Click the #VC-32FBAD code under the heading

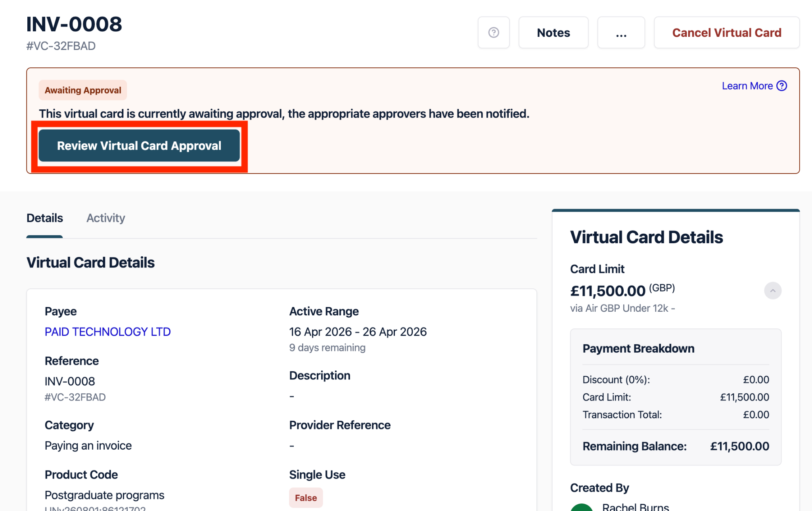(61, 46)
